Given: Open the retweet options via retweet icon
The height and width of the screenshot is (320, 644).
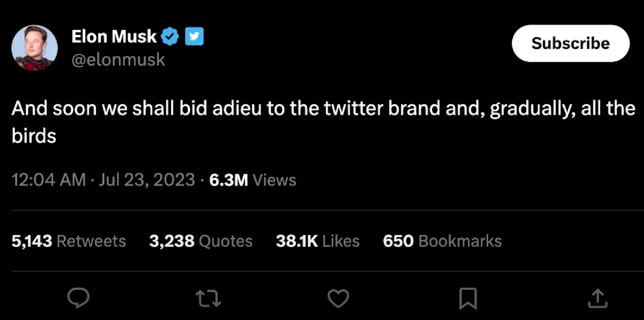Looking at the screenshot, I should pos(208,298).
